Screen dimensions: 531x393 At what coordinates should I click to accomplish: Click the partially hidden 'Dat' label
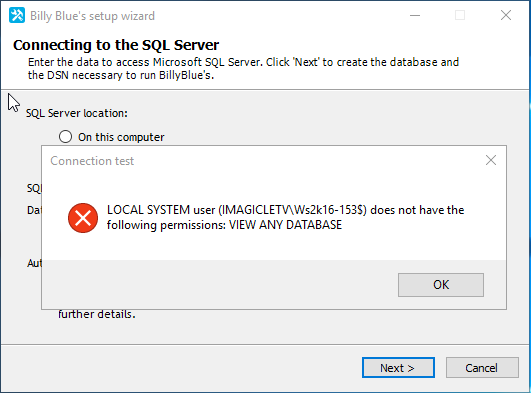click(34, 210)
